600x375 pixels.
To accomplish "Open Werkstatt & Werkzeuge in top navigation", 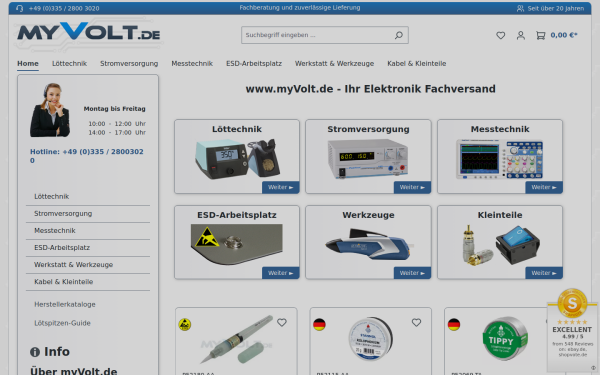I will pos(334,64).
